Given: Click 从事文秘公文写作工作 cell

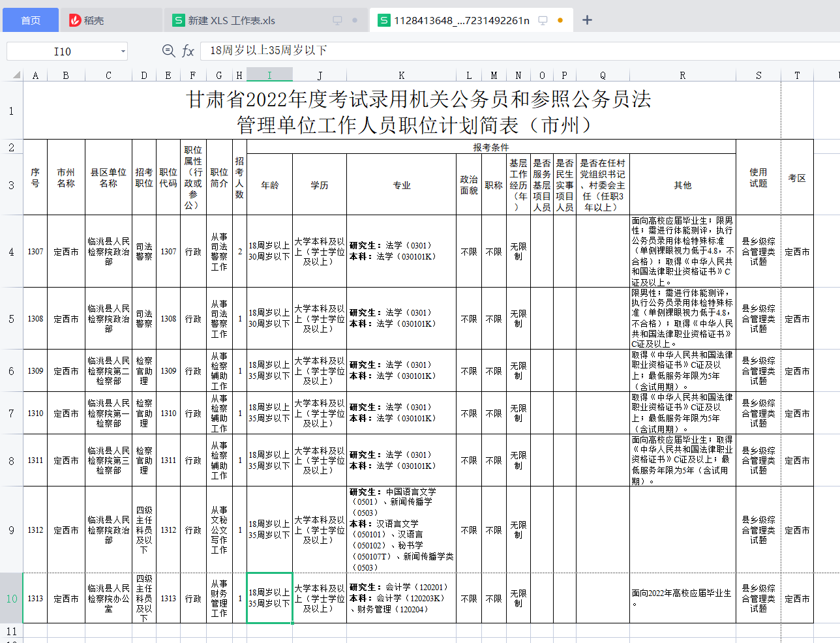Looking at the screenshot, I should pos(219,530).
